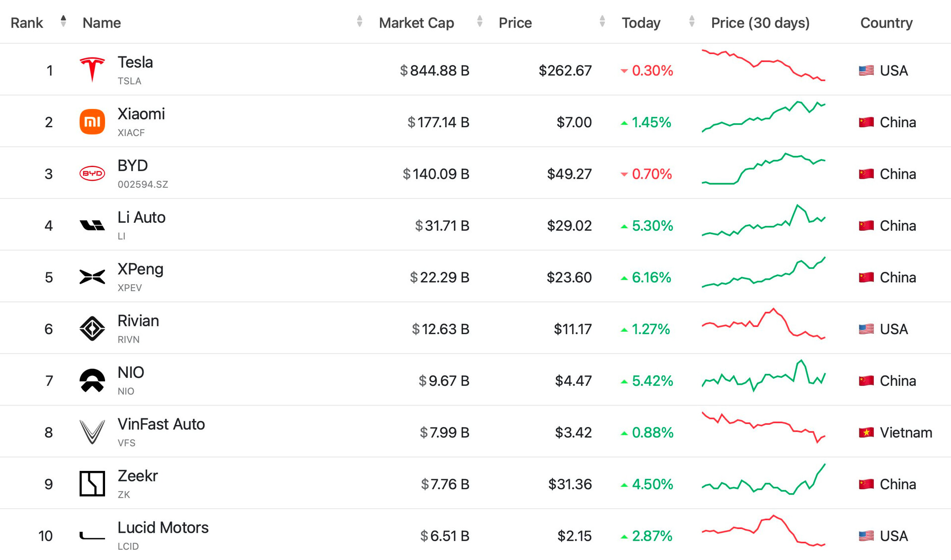Open the NIO logo icon
The image size is (951, 560).
point(92,380)
